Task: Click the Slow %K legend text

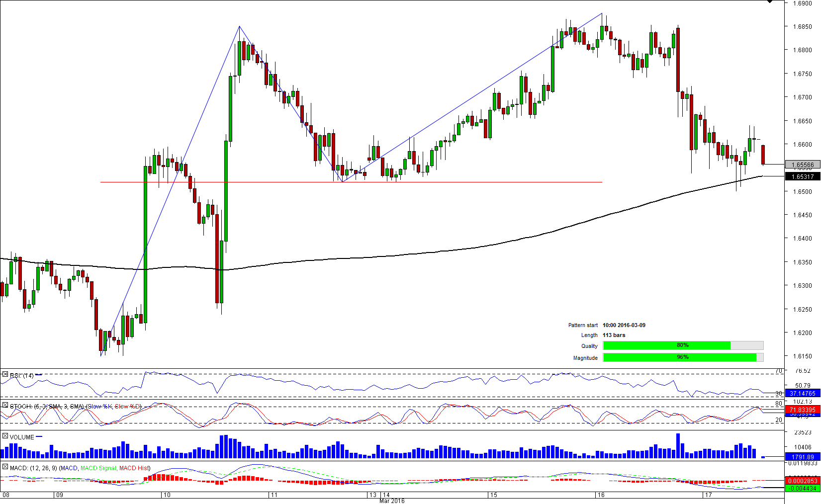Action: click(99, 406)
